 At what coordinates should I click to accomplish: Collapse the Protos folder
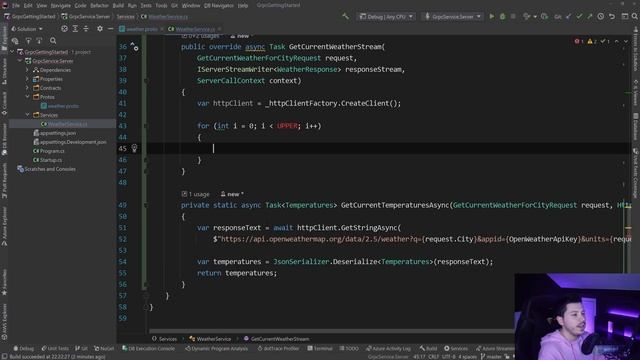pos(27,97)
